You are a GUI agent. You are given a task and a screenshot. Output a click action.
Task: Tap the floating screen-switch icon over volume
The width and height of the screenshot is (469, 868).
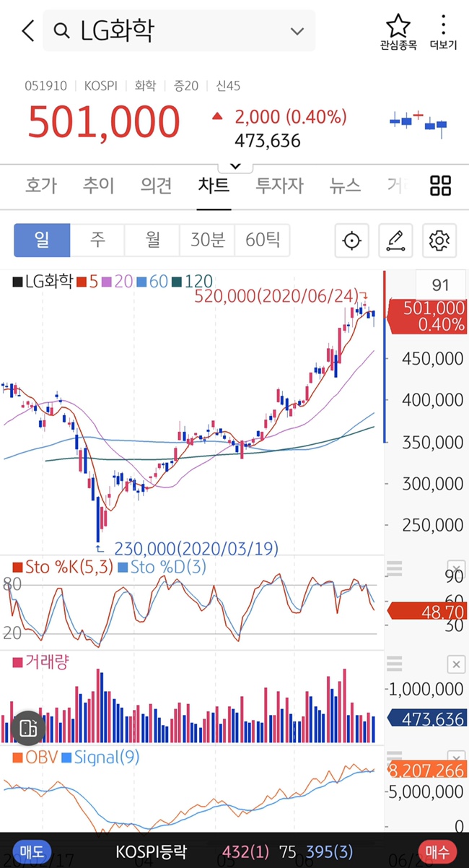tap(28, 728)
